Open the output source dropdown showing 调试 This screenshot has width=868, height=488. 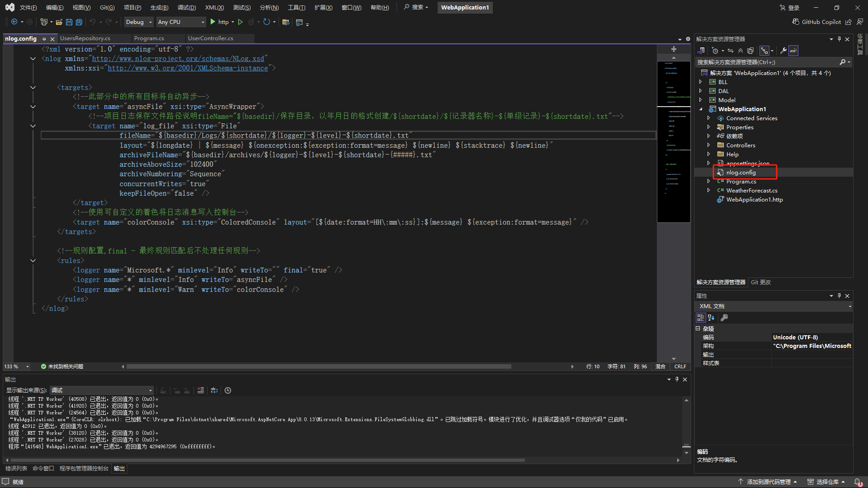[101, 390]
